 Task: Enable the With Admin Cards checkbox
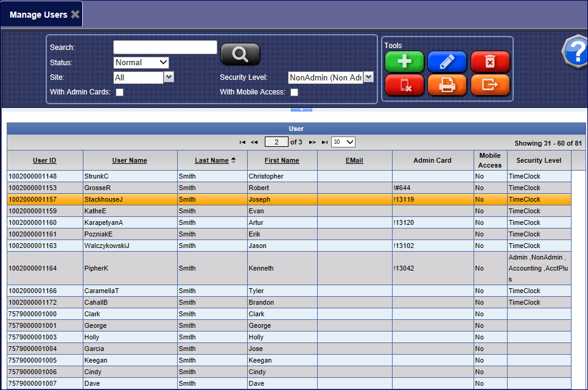[x=120, y=93]
